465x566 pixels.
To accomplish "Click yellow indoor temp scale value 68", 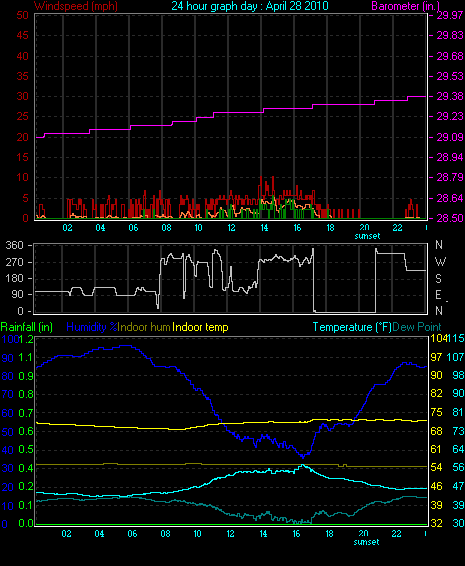I will pos(436,431).
